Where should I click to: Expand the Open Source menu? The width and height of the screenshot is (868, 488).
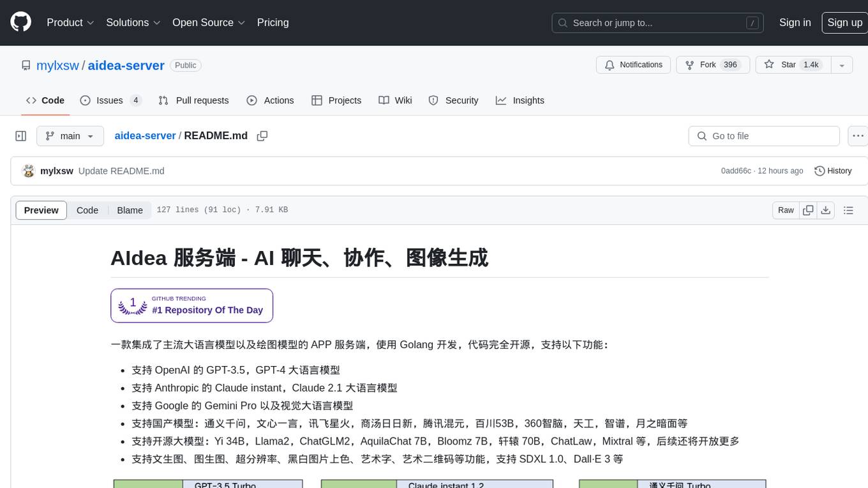point(209,22)
